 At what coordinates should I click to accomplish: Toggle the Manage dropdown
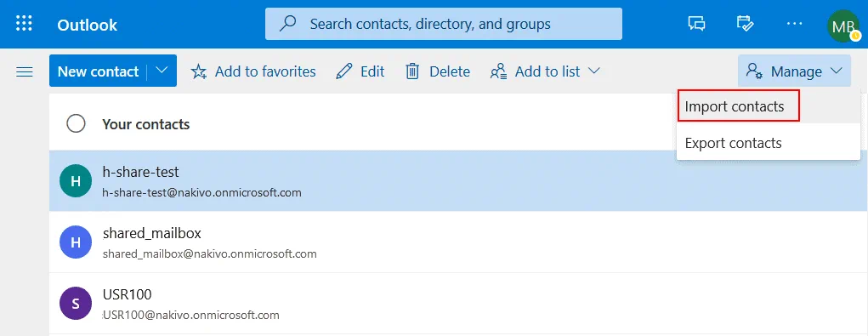click(794, 71)
